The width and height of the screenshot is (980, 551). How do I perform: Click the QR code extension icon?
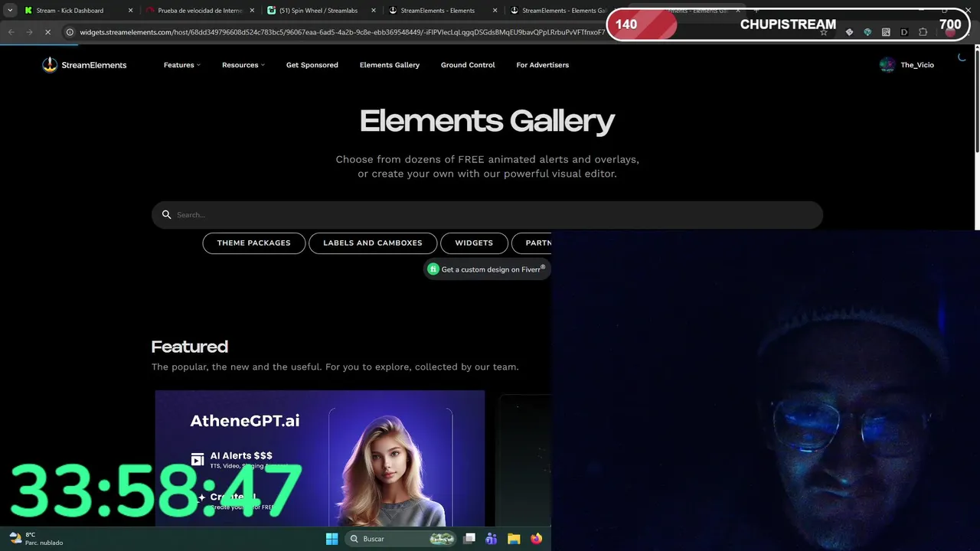pyautogui.click(x=886, y=32)
